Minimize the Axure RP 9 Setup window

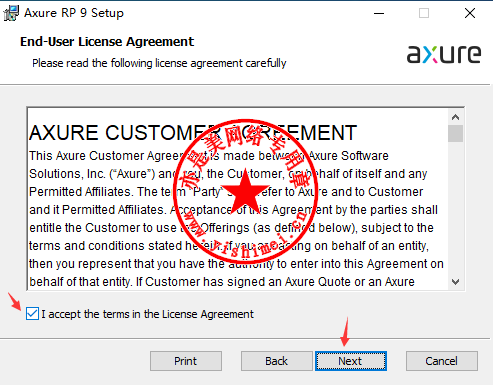[379, 13]
